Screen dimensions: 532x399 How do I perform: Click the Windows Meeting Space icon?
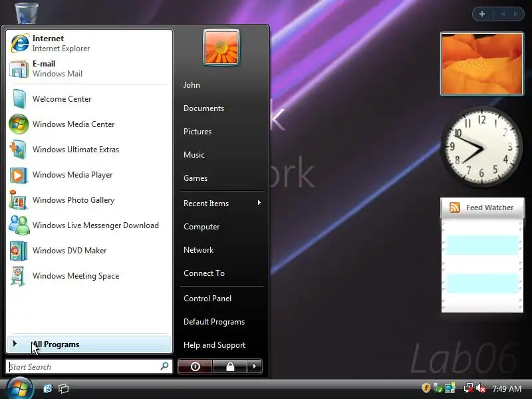19,276
